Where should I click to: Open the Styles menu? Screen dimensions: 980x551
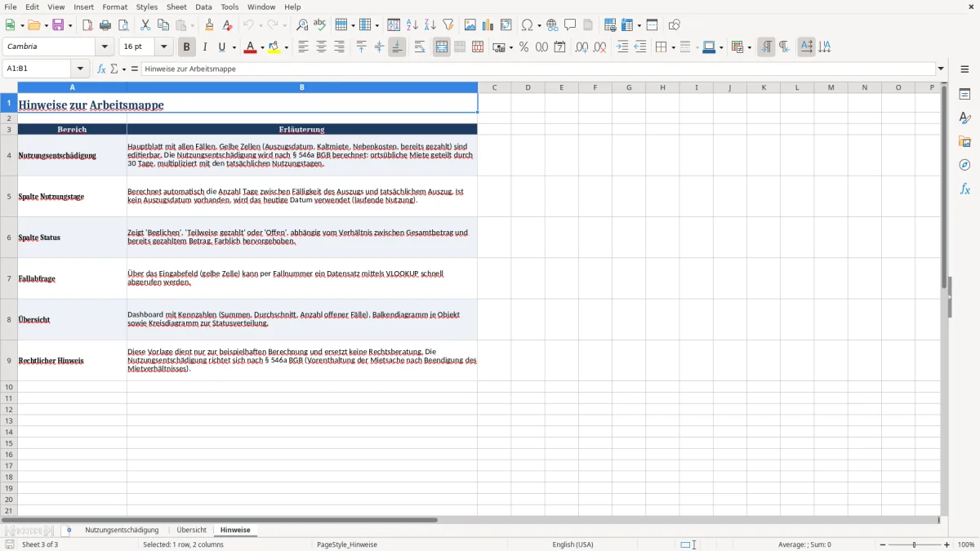[x=147, y=7]
